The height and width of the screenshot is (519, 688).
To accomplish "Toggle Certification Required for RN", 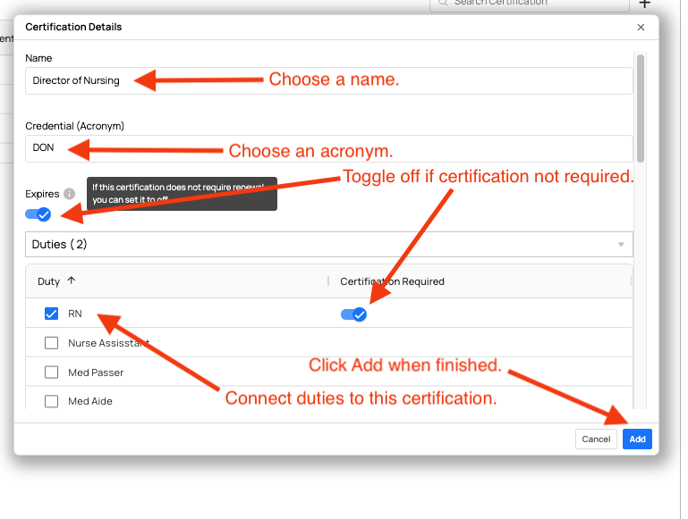I will coord(354,315).
